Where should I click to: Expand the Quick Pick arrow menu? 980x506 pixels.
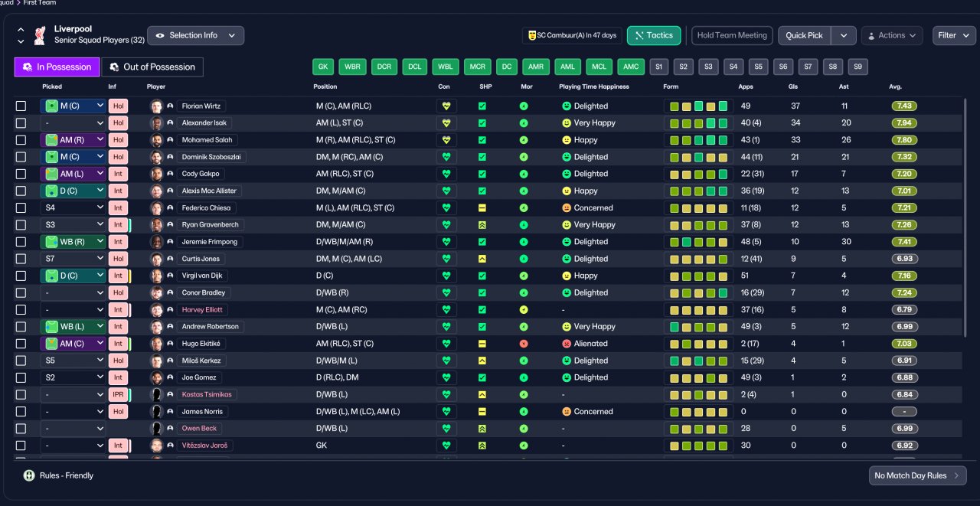coord(843,35)
